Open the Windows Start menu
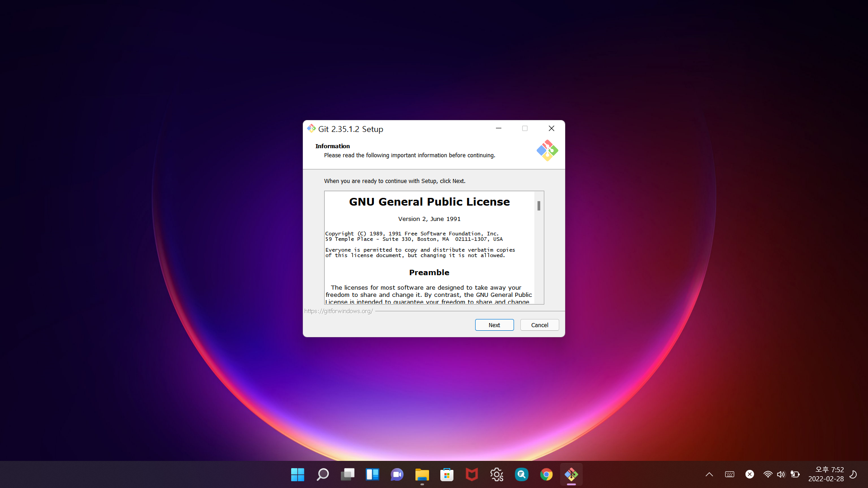Viewport: 868px width, 488px height. pyautogui.click(x=297, y=474)
